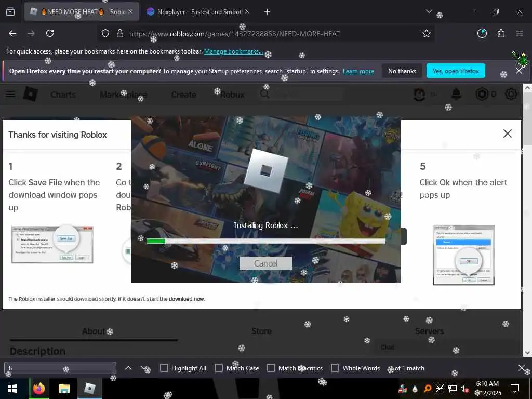Screen dimensions: 532x399
Task: Click the Installing Roblox progress bar
Action: click(x=265, y=241)
